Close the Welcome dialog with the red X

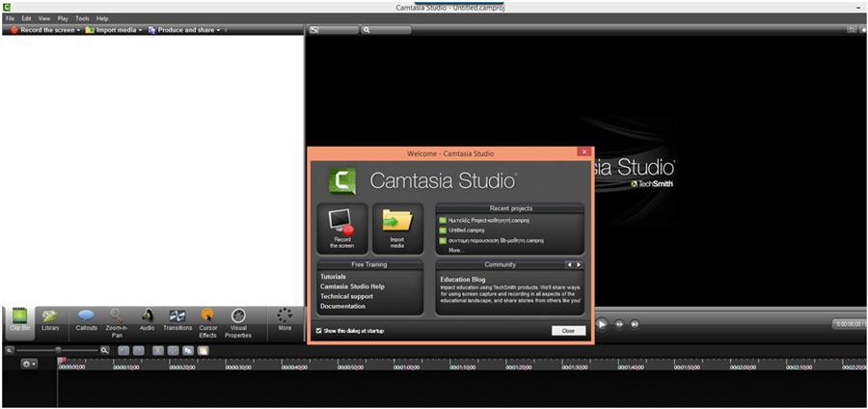[584, 151]
